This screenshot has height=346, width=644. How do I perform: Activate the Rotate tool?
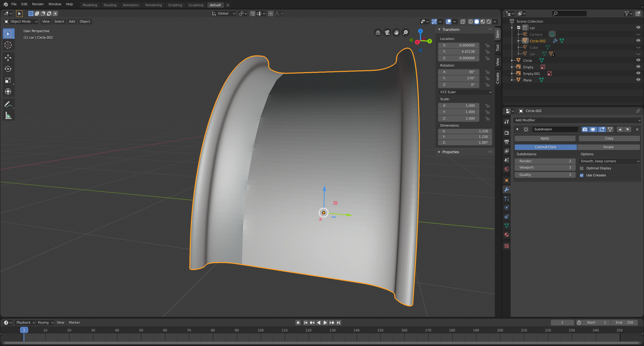pos(8,69)
